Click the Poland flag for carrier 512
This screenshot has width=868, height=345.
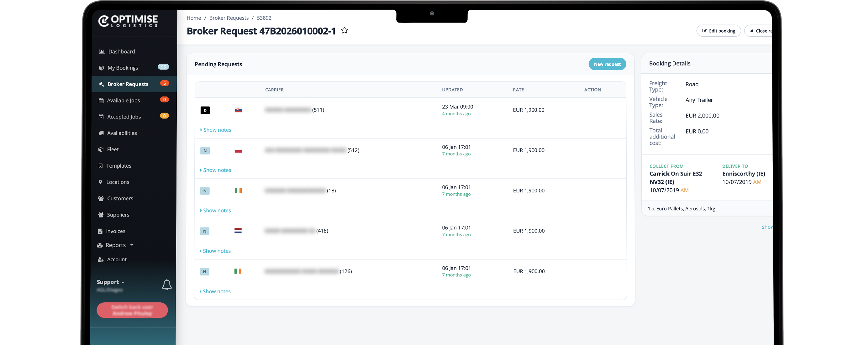[238, 150]
